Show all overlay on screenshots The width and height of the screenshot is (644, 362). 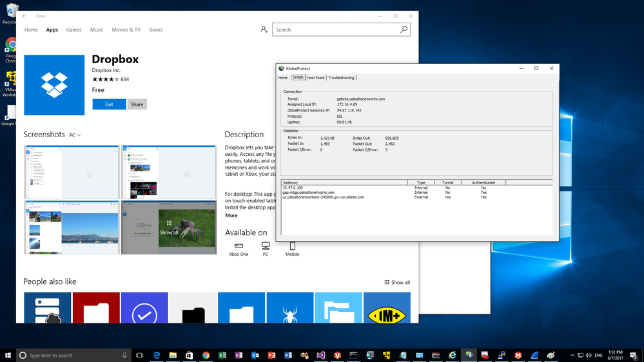169,228
